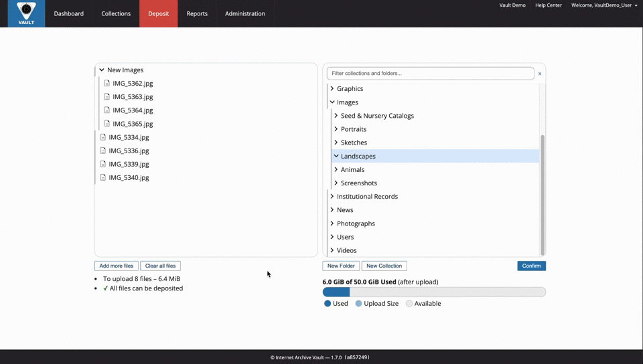
Task: Open the Help Center link
Action: click(549, 5)
